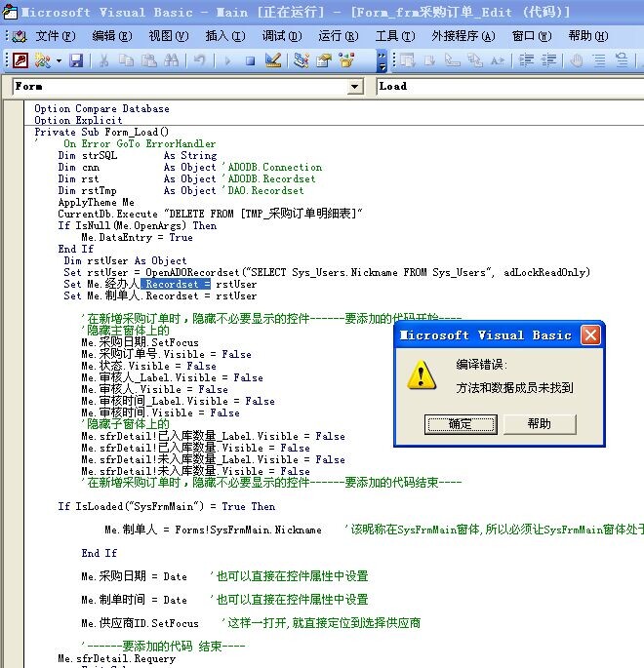Image resolution: width=644 pixels, height=668 pixels.
Task: Open the Project Explorer icon
Action: pos(302,60)
